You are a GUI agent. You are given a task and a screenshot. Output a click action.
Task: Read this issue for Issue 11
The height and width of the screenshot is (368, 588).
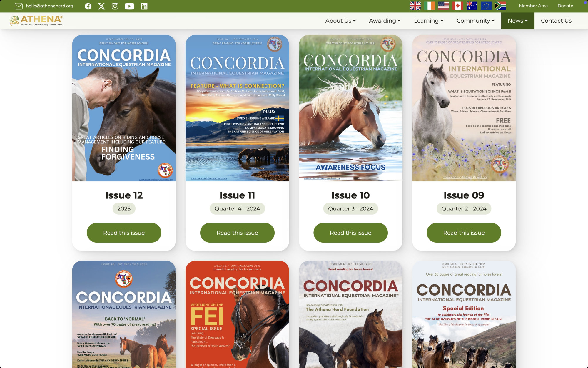click(x=237, y=233)
